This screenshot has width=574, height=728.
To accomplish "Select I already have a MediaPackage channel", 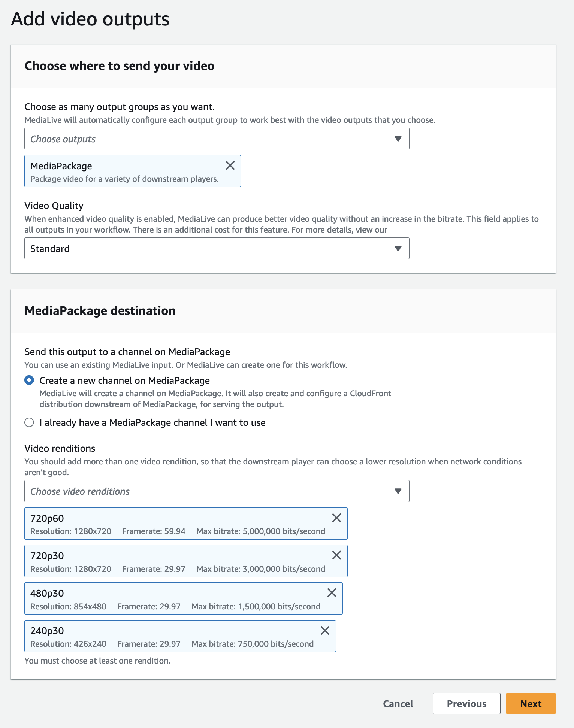I will [29, 422].
